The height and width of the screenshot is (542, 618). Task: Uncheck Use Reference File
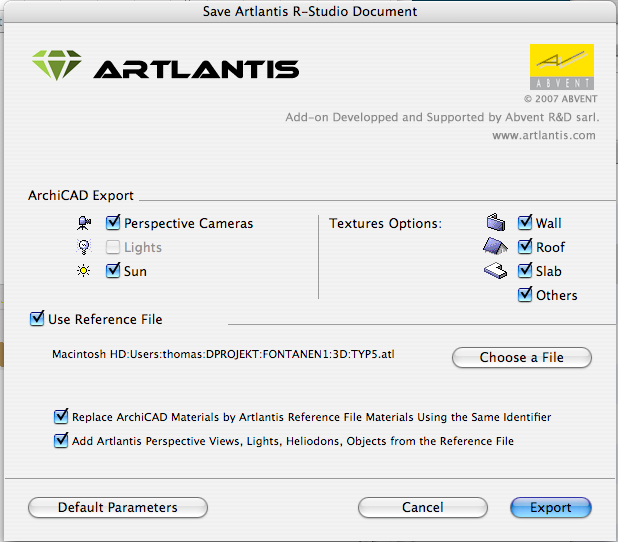pyautogui.click(x=37, y=318)
